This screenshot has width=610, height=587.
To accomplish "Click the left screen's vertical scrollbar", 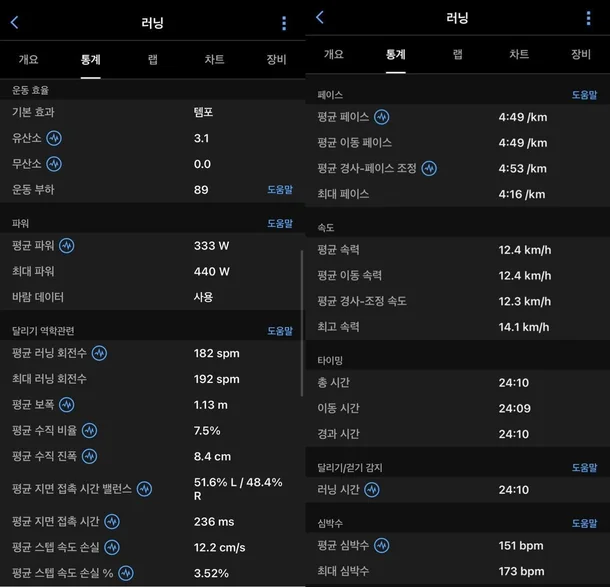I will point(302,323).
